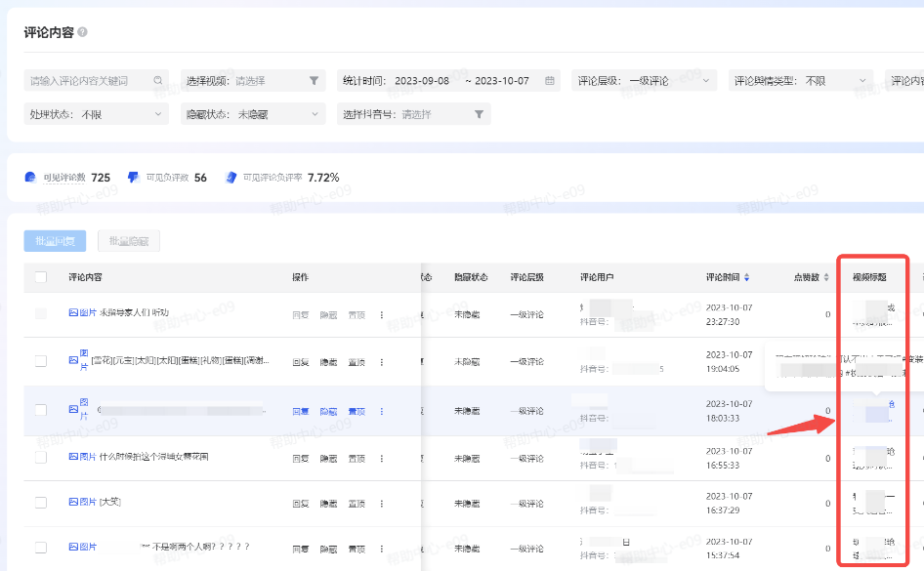924x571 pixels.
Task: Click the filter funnel in 选择视频 selector
Action: coord(315,80)
